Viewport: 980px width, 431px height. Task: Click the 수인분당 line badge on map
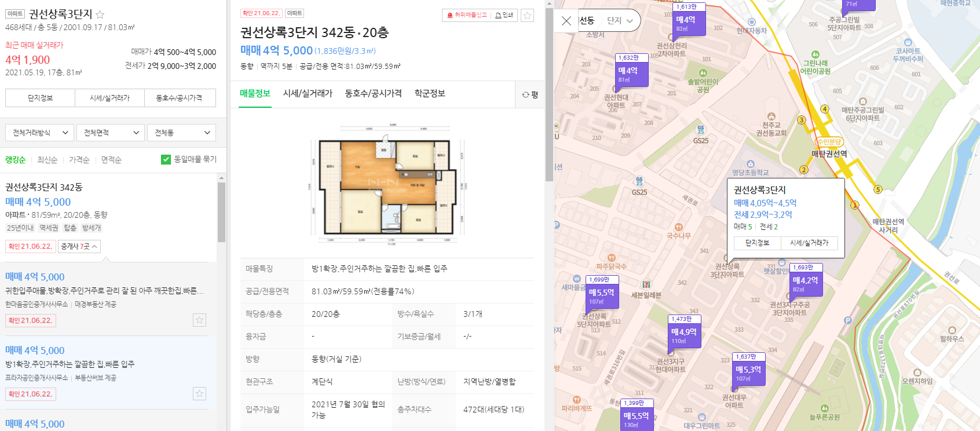pos(829,142)
